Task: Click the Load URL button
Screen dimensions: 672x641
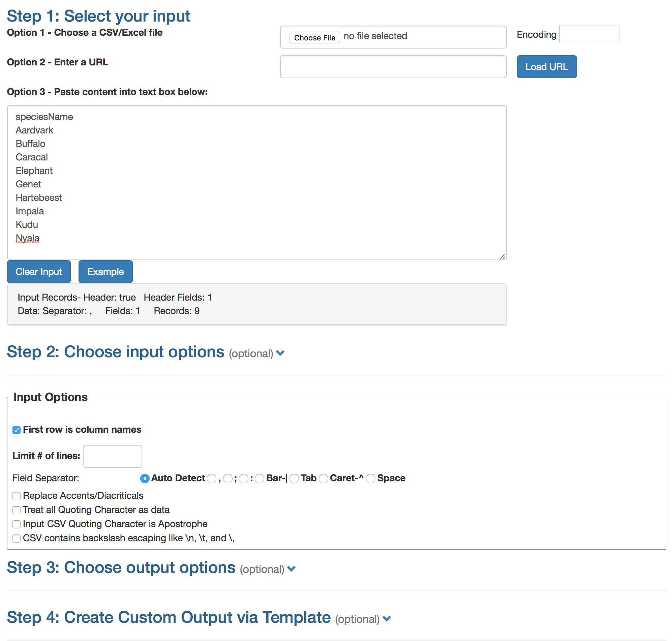Action: [546, 67]
